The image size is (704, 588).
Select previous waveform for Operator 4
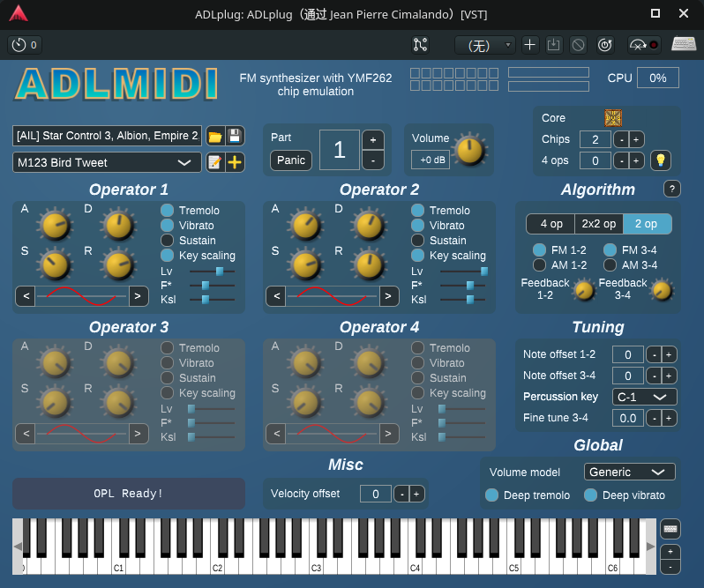[277, 434]
